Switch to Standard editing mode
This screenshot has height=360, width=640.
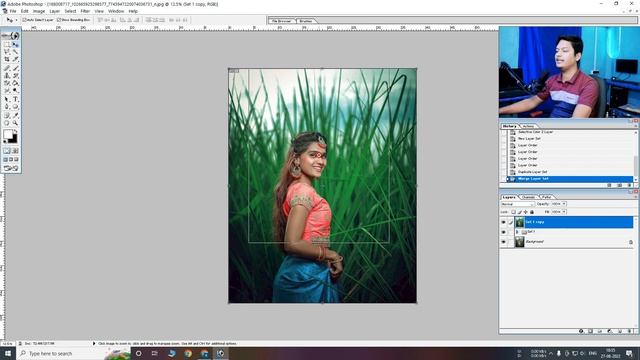7,151
